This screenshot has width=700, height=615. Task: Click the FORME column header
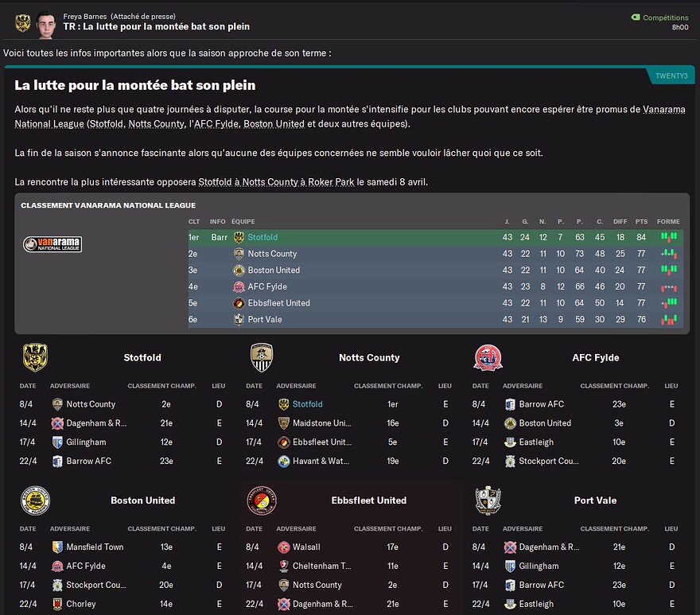coord(668,221)
